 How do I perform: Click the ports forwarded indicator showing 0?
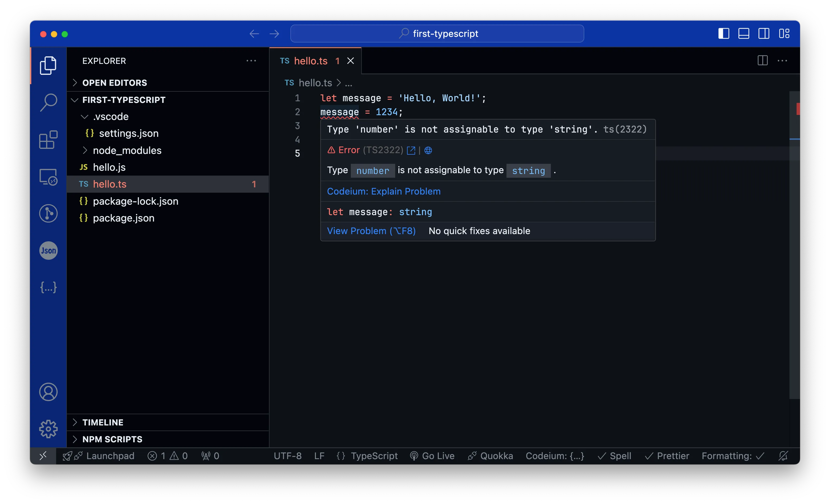point(210,456)
